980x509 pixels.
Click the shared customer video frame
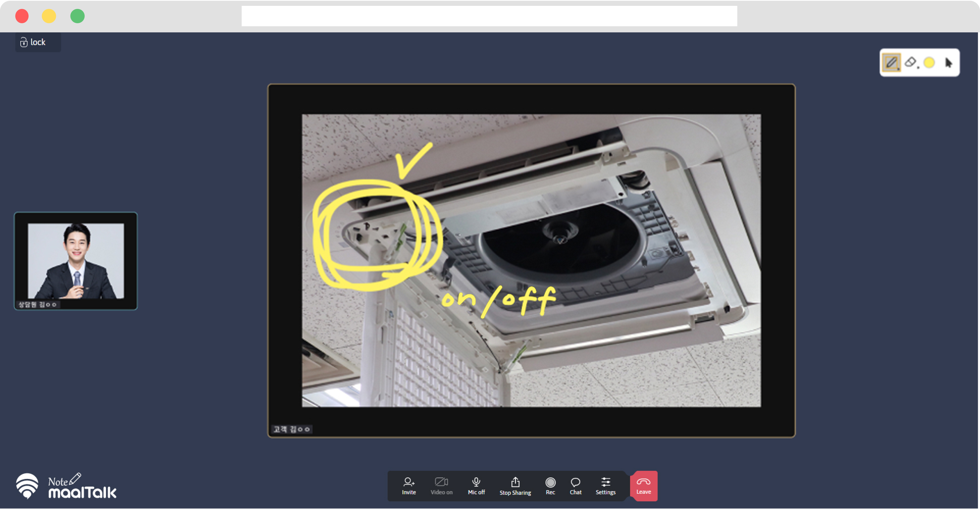click(x=531, y=260)
